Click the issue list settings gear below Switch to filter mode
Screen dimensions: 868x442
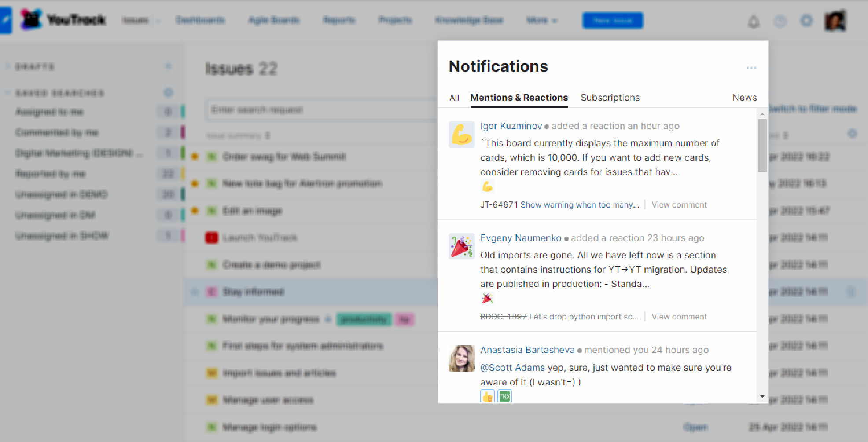click(x=852, y=134)
